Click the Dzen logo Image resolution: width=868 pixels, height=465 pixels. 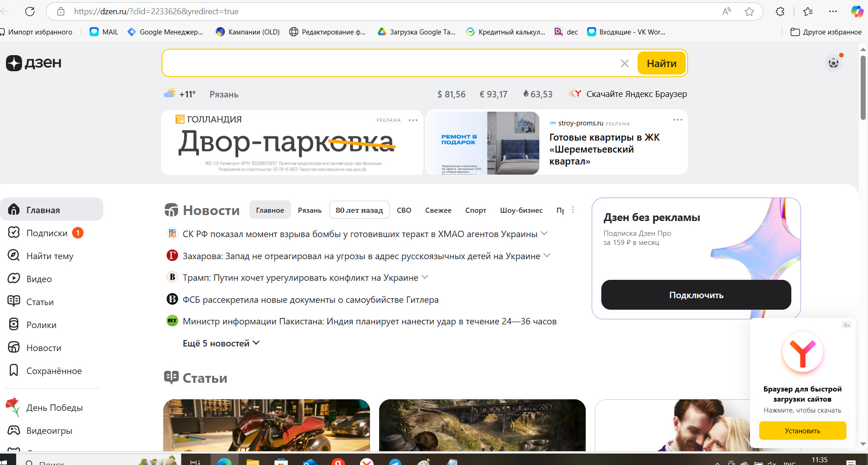point(34,63)
